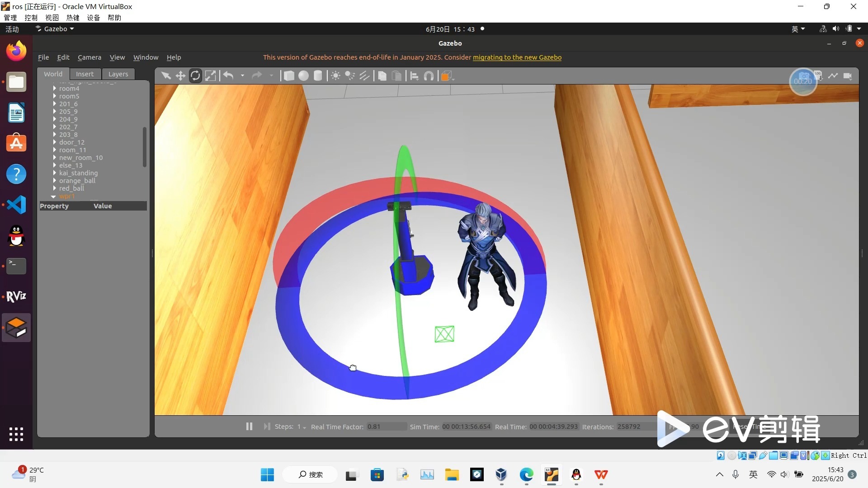The height and width of the screenshot is (488, 868).
Task: Toggle the snap magnet tool
Action: point(429,76)
